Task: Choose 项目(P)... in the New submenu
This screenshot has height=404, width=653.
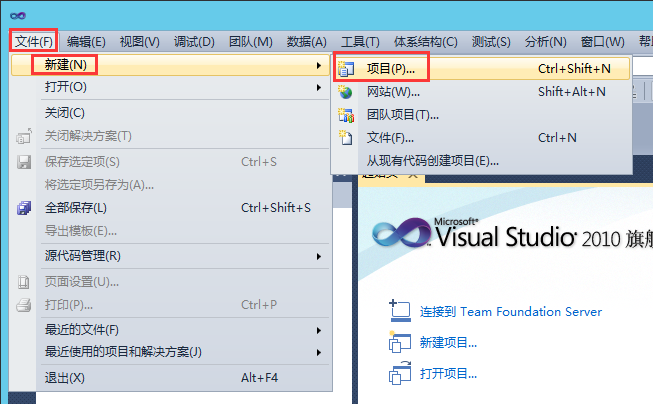Action: [482, 69]
